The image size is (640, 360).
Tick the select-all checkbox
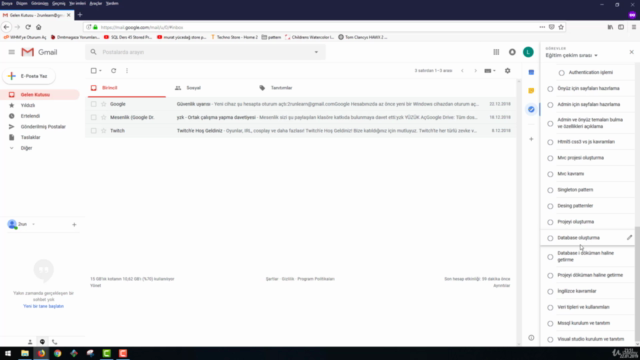coord(93,71)
